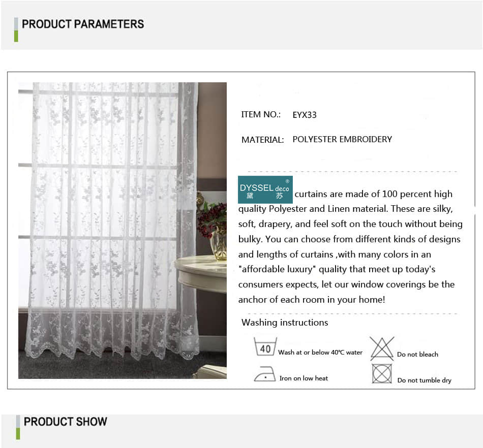
Task: Click the Do not bleach label
Action: click(x=417, y=355)
